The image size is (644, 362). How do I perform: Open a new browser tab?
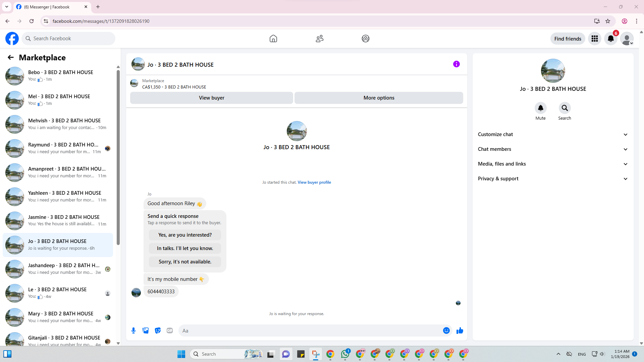point(98,7)
